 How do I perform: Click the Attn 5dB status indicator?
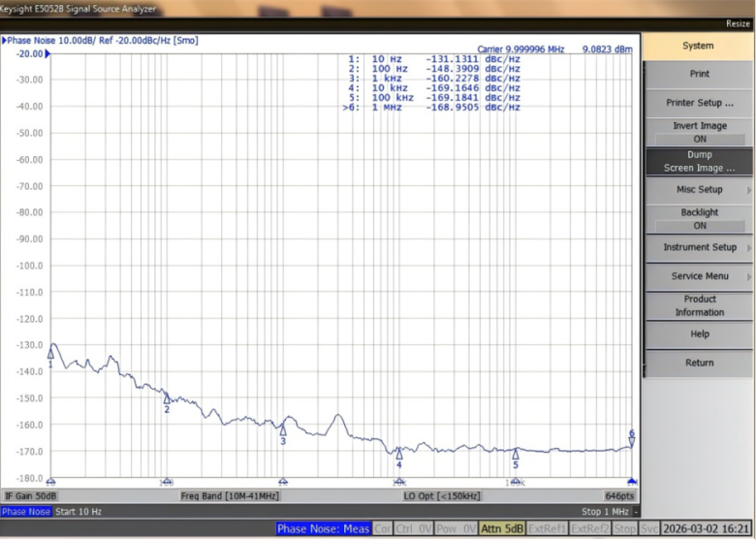click(x=502, y=529)
